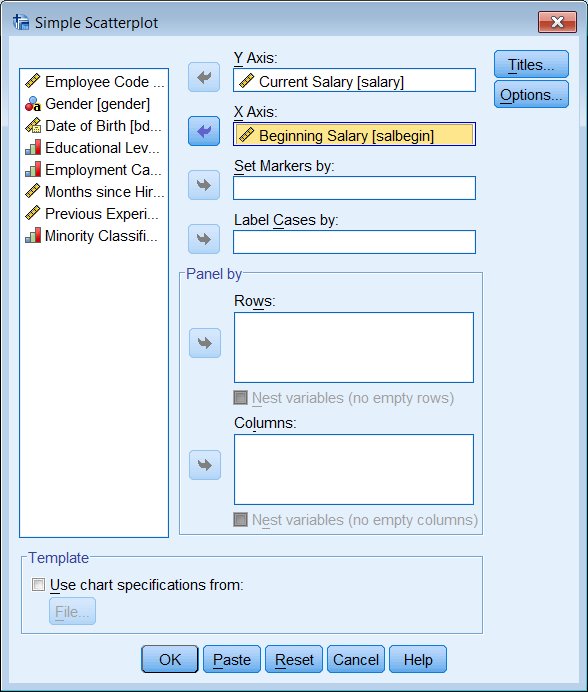
Task: Click the Set Markers by arrow button
Action: pos(204,185)
